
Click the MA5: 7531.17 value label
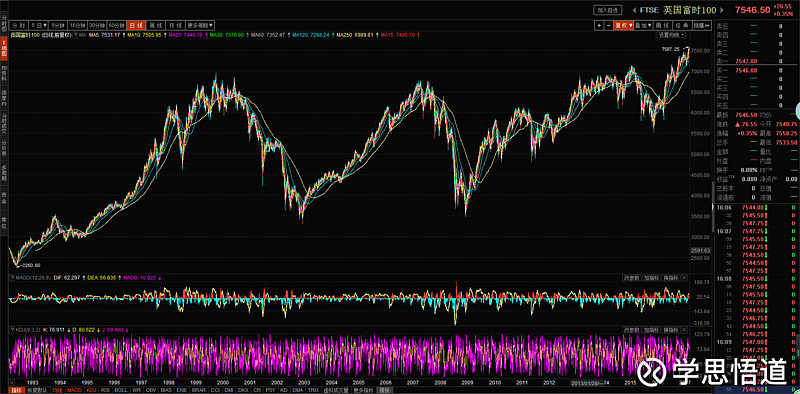coord(105,35)
